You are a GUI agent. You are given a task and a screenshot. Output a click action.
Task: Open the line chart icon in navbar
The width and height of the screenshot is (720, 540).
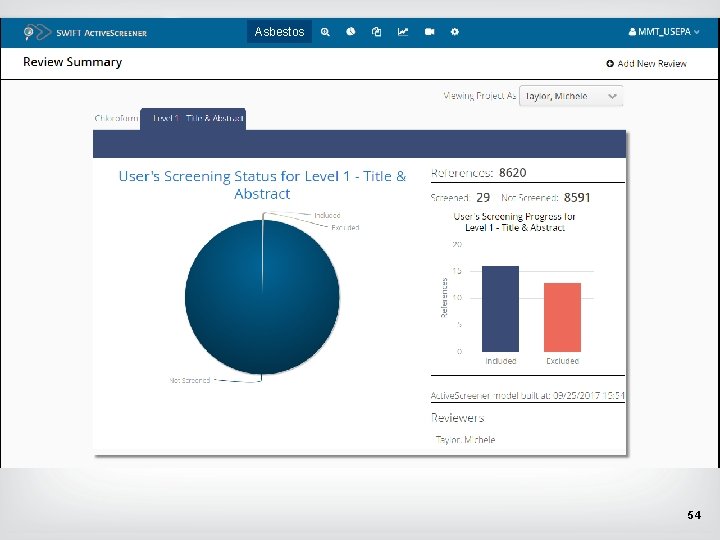(x=403, y=32)
